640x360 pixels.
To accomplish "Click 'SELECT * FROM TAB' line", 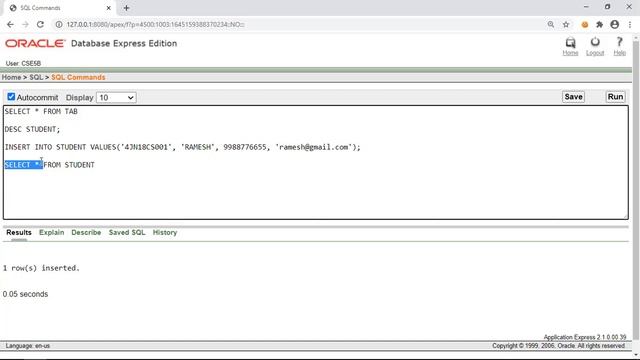I will (41, 111).
